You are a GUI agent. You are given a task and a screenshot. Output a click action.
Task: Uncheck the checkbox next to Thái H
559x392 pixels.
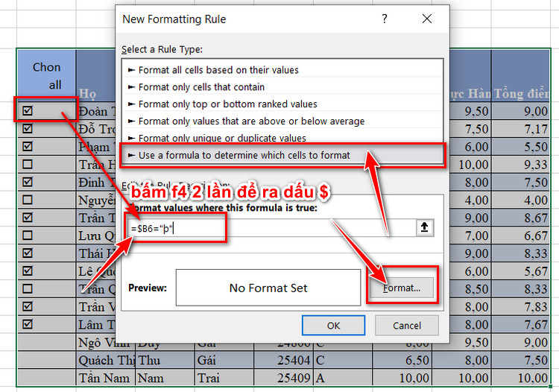tap(28, 253)
